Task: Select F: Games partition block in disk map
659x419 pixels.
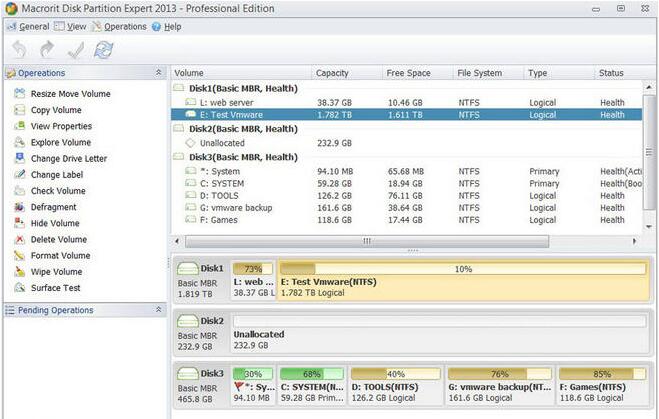Action: click(x=602, y=385)
